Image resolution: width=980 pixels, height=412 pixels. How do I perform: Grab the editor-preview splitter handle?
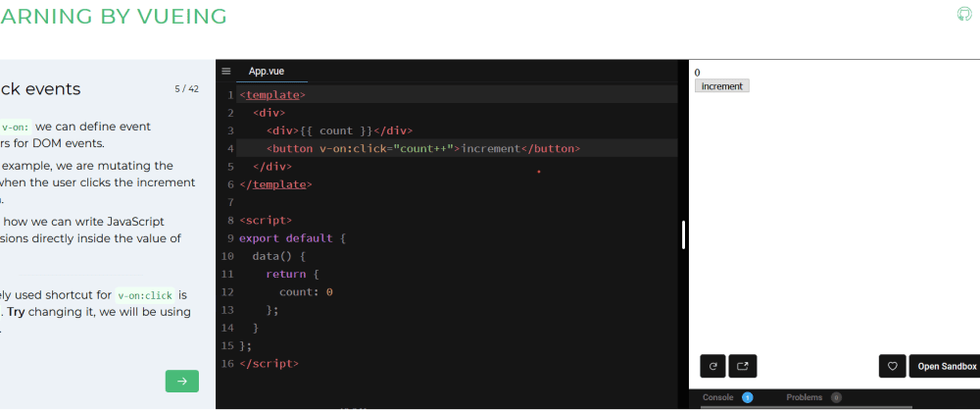click(x=684, y=235)
